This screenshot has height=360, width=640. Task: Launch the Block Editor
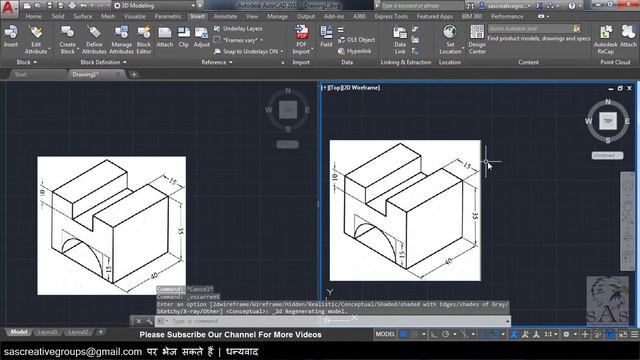[144, 39]
